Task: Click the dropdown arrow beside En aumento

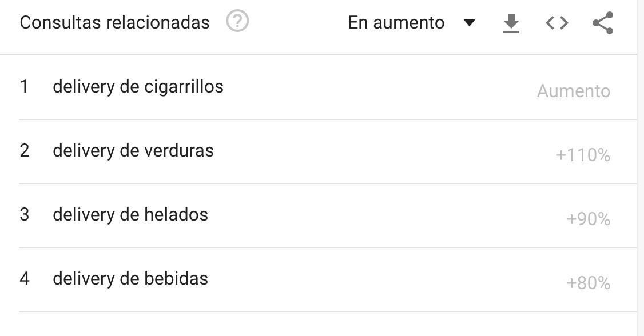Action: coord(469,23)
